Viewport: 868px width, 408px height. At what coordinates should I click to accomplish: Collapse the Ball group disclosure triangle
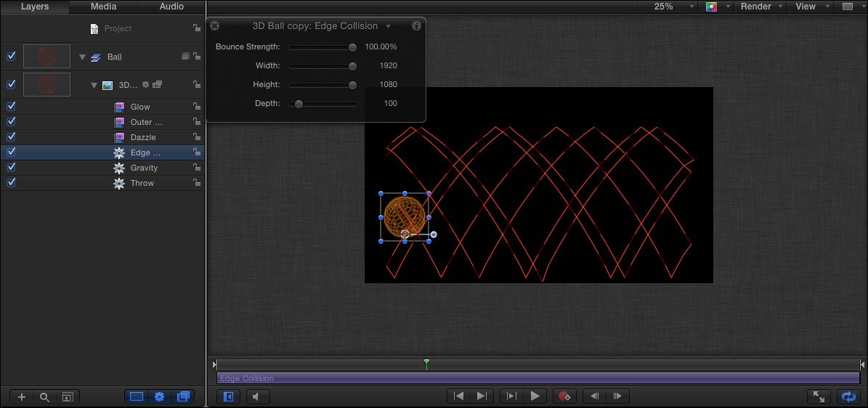click(83, 57)
